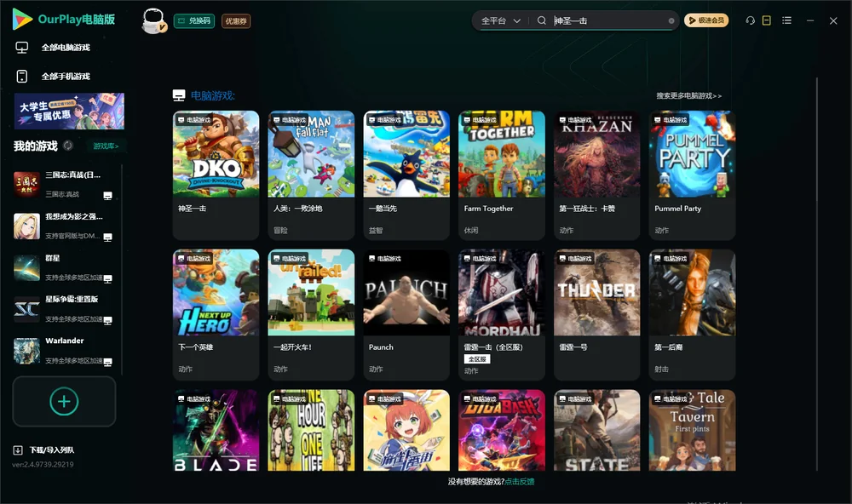Click the 群星 game icon in sidebar
The width and height of the screenshot is (852, 504).
(26, 267)
